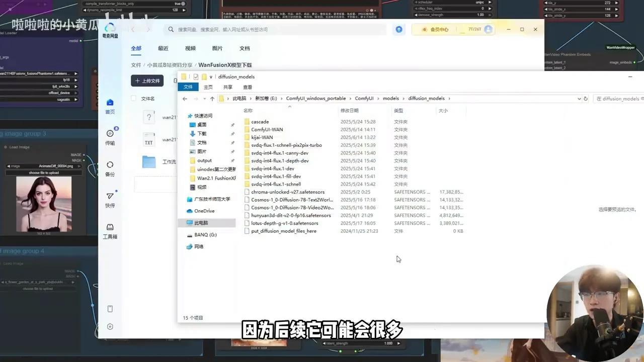Open the customize Quick Access Toolbar dropdown
The width and height of the screenshot is (644, 362).
tap(211, 77)
